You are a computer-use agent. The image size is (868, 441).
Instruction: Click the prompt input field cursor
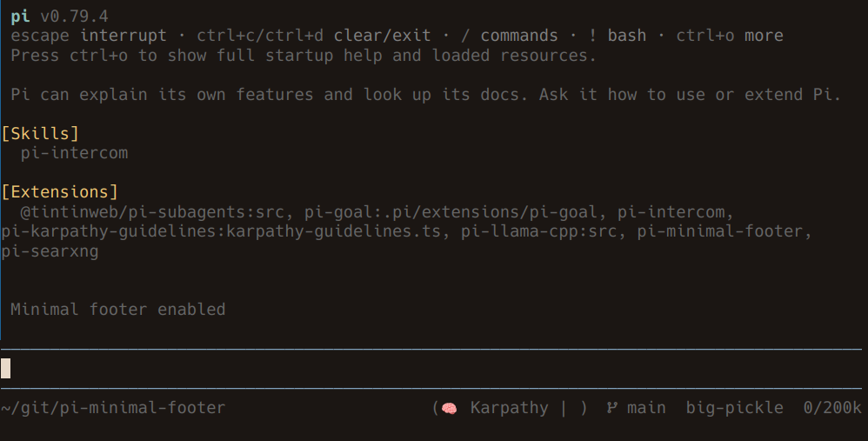(x=5, y=369)
